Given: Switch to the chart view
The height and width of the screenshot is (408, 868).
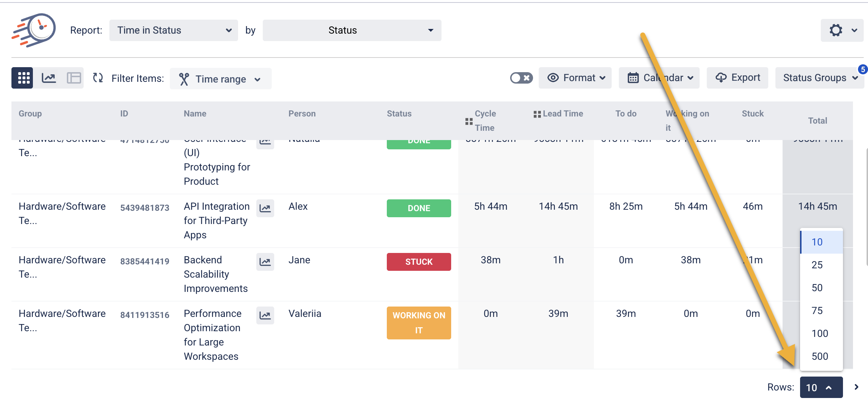Looking at the screenshot, I should coord(49,78).
